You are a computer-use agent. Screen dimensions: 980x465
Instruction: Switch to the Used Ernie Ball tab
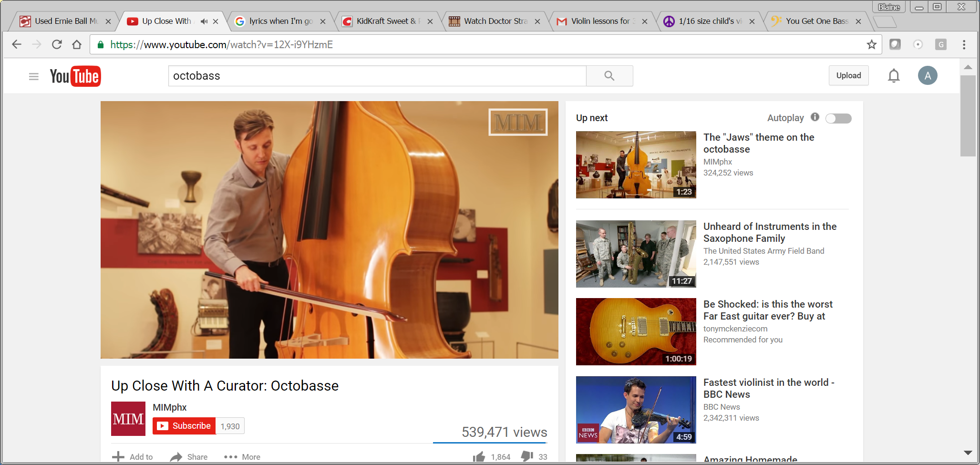point(66,21)
